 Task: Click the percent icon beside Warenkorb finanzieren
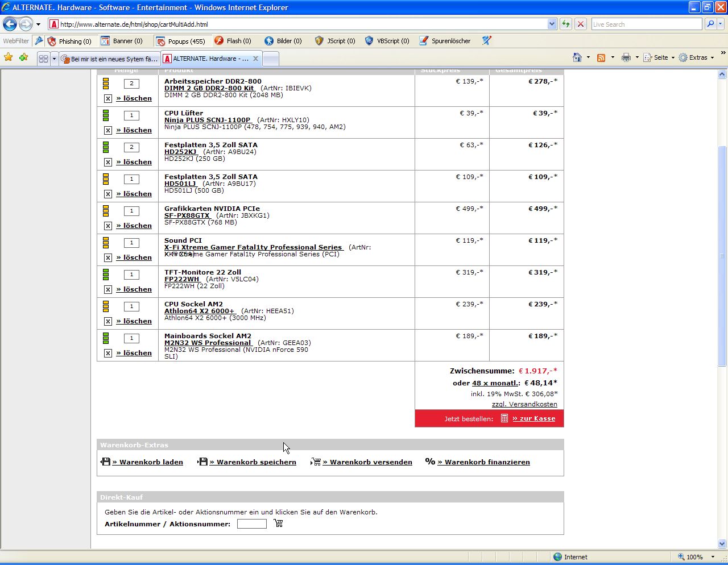pyautogui.click(x=430, y=462)
